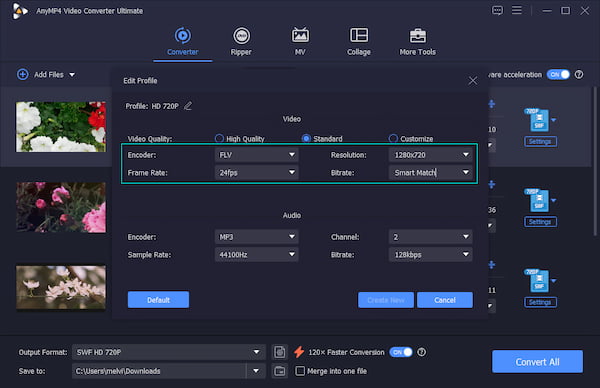Viewport: 600px width, 388px height.
Task: Open the Output Format SWF HD 720P dropdown
Action: point(169,352)
